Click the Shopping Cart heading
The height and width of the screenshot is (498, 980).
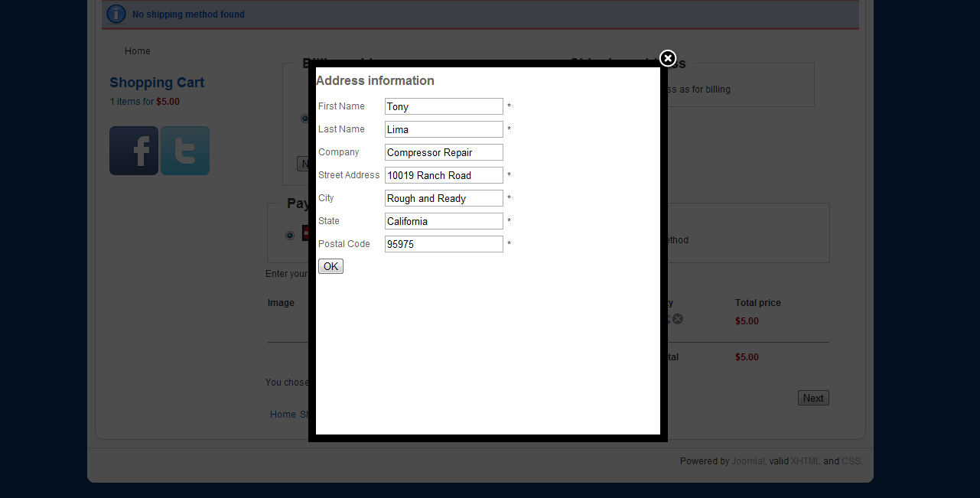point(157,83)
